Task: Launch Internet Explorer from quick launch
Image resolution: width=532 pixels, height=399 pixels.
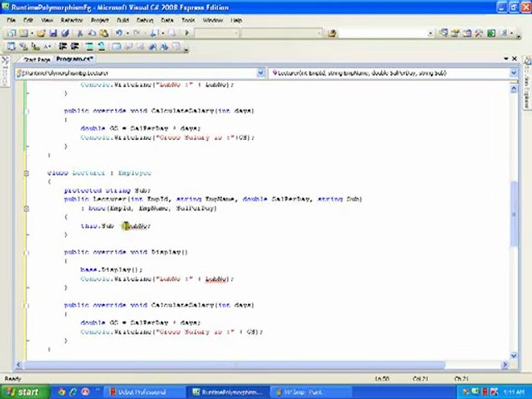Action: click(x=73, y=392)
